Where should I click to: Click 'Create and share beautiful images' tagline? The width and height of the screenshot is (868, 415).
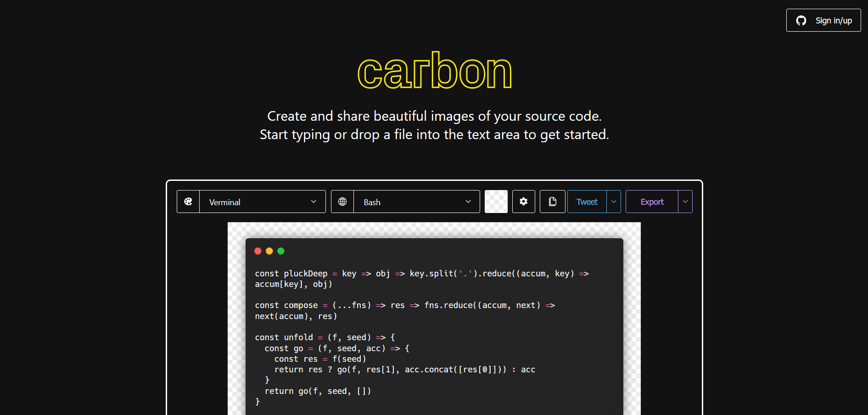pyautogui.click(x=434, y=116)
